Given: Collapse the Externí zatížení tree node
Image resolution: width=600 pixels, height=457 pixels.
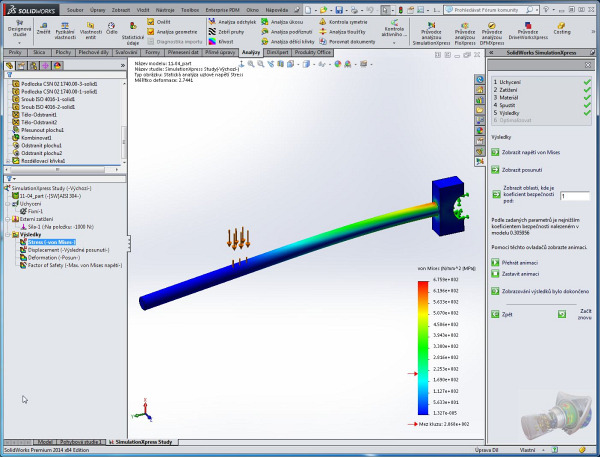Looking at the screenshot, I should (8, 219).
